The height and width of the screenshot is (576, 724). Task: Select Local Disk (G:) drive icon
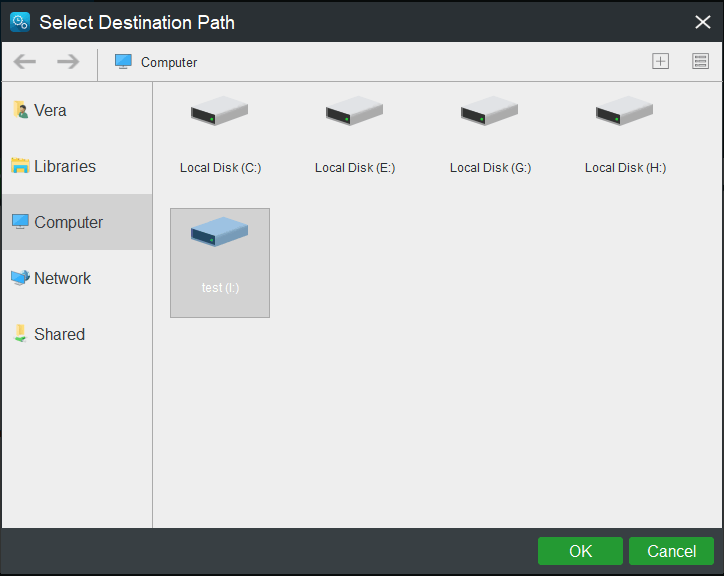point(489,111)
